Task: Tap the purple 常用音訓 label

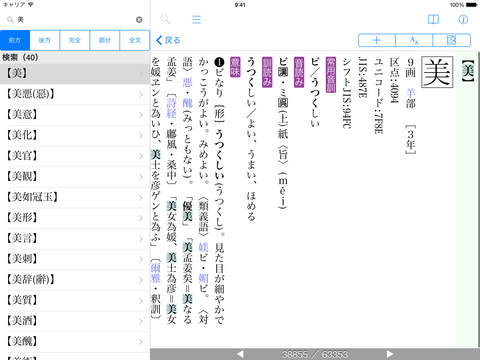Action: 331,74
